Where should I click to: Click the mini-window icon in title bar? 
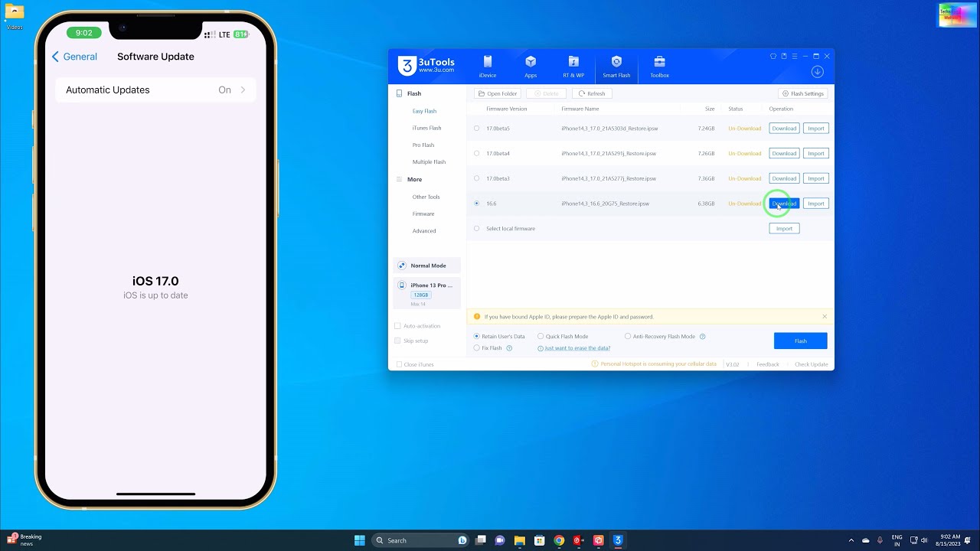coord(784,56)
